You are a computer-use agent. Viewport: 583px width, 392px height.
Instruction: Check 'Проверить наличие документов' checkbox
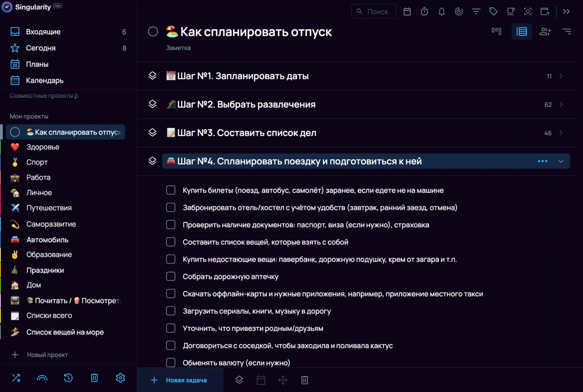(171, 225)
